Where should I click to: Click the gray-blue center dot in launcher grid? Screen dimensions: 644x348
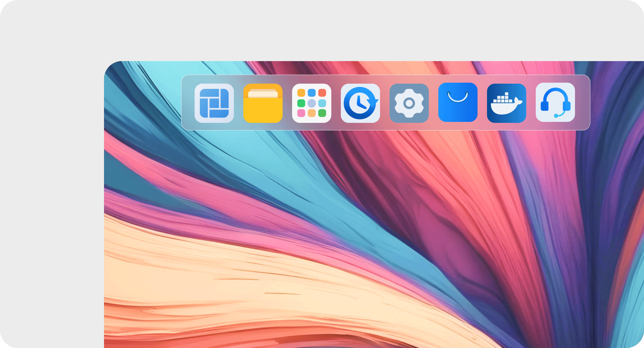(312, 103)
